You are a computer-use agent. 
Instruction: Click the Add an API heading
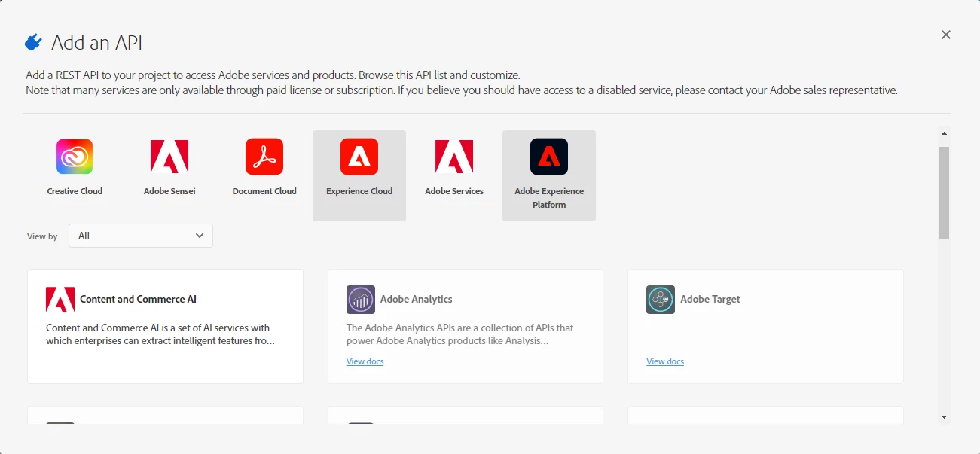click(x=97, y=43)
